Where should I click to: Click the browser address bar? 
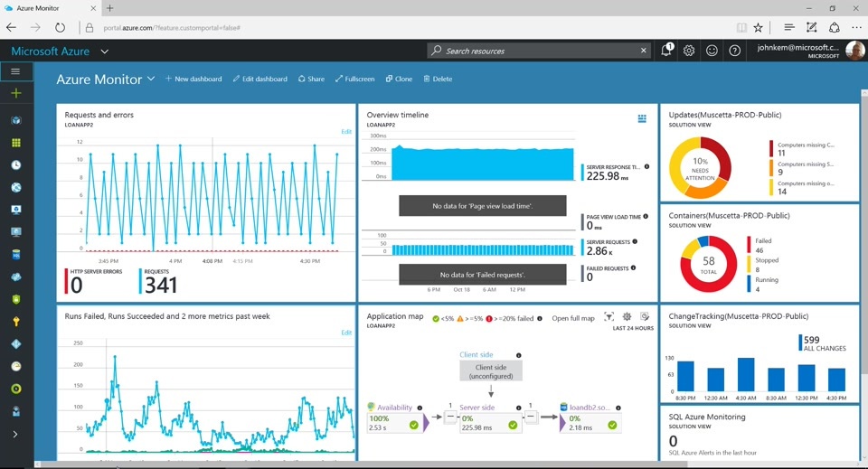pos(410,28)
